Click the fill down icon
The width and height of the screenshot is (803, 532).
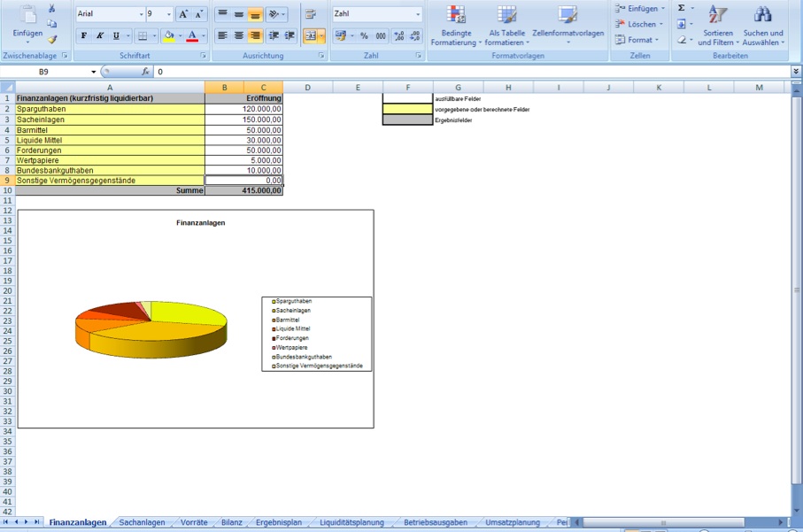click(681, 24)
